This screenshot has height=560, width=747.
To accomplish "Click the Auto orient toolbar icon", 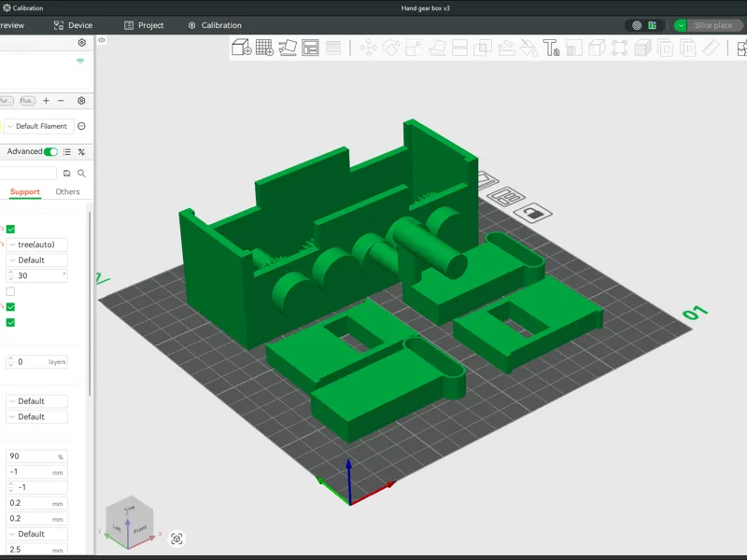I will pos(288,48).
